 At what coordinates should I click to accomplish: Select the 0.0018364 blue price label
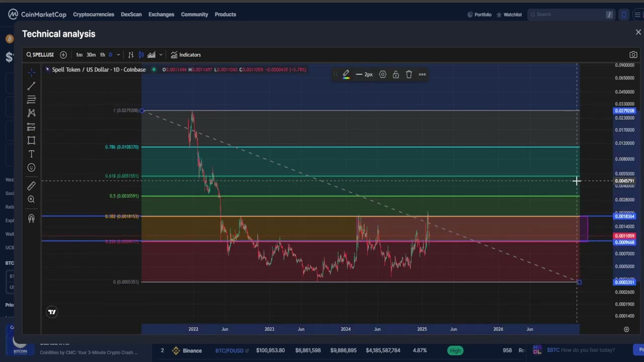pyautogui.click(x=624, y=216)
